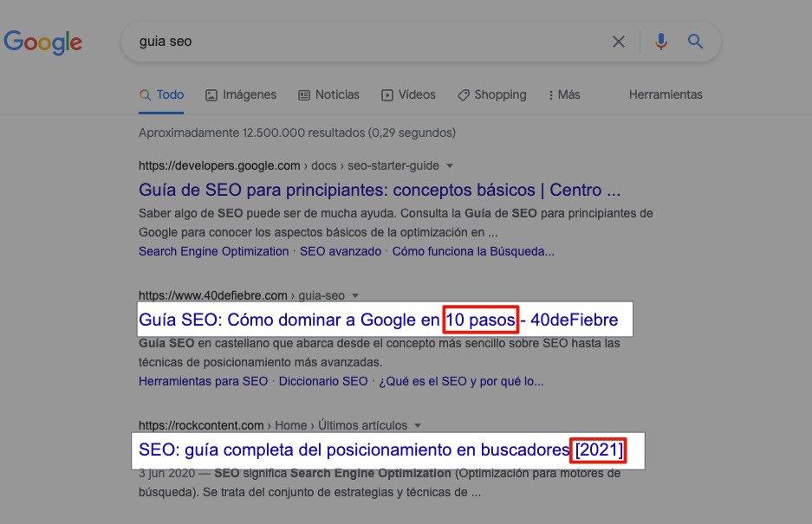Open the 'Diccionario SEO' sitelink
The image size is (812, 524).
click(323, 381)
